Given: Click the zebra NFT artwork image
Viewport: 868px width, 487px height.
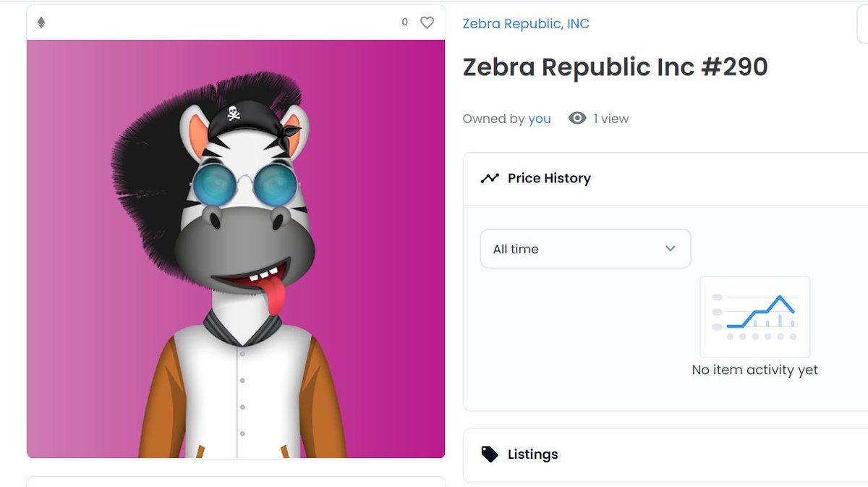Looking at the screenshot, I should pyautogui.click(x=236, y=249).
